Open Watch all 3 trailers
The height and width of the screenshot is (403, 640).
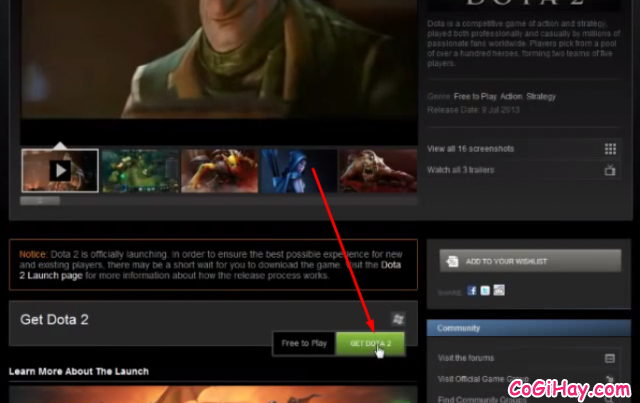pyautogui.click(x=460, y=170)
